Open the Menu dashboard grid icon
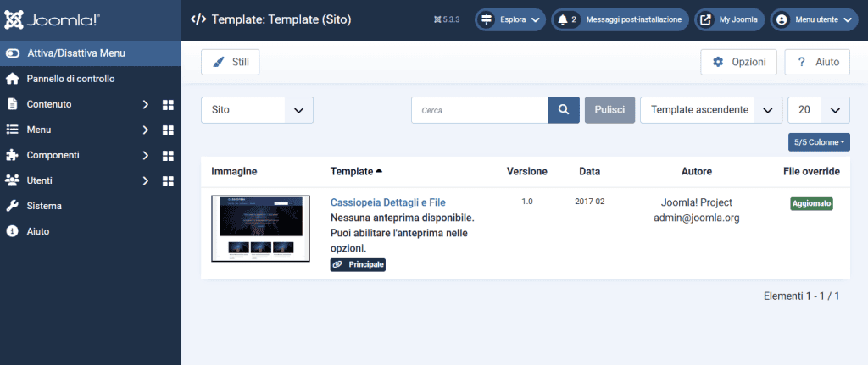This screenshot has height=365, width=868. coord(168,130)
